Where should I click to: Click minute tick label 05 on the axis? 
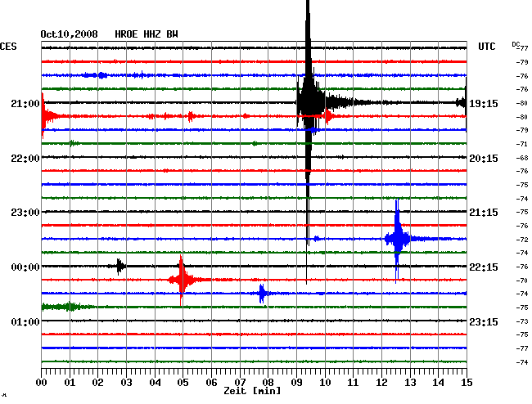[183, 383]
